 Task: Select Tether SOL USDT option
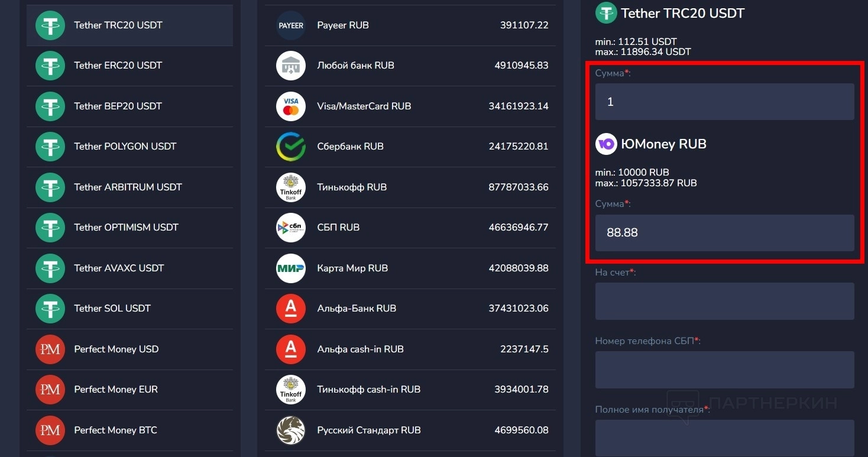(129, 309)
